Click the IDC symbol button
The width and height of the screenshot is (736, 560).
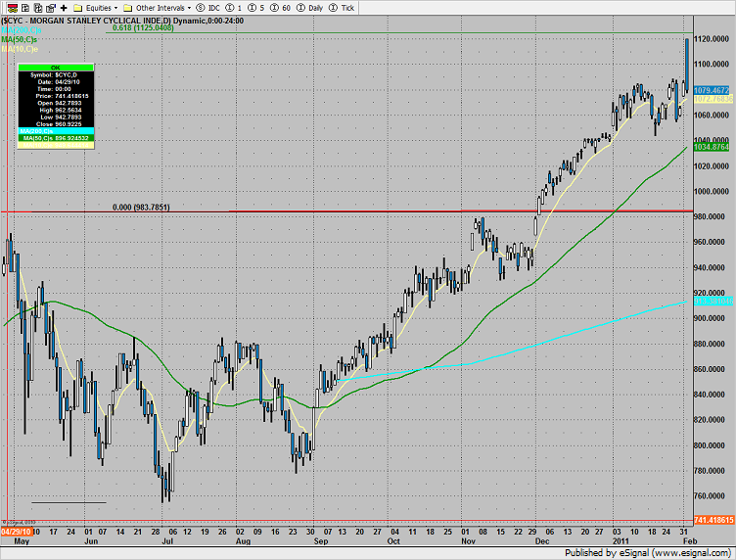point(207,8)
